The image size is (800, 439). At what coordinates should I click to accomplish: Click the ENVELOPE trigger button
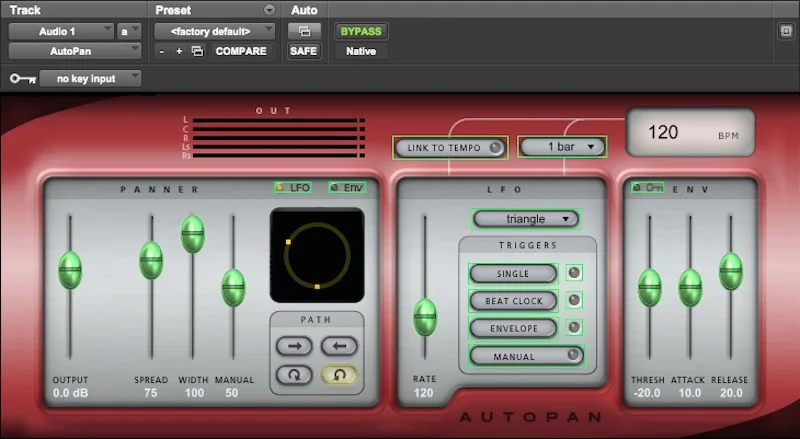click(x=513, y=328)
